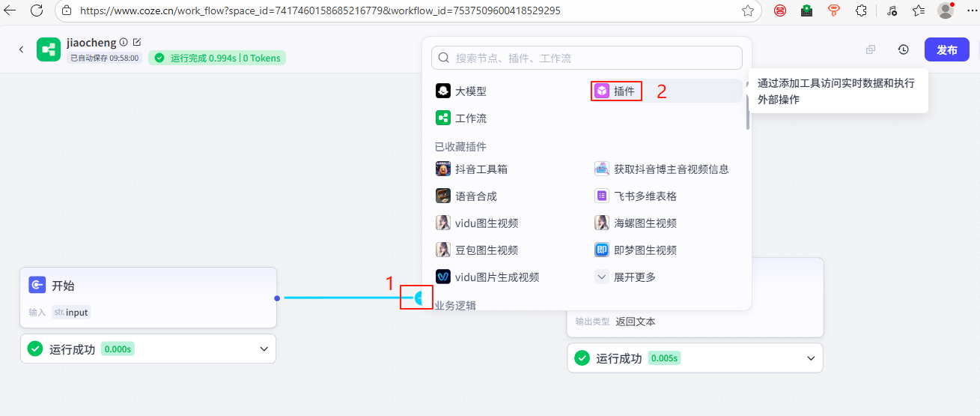Click the 开始 node blue icon
The width and height of the screenshot is (980, 416).
(x=37, y=285)
